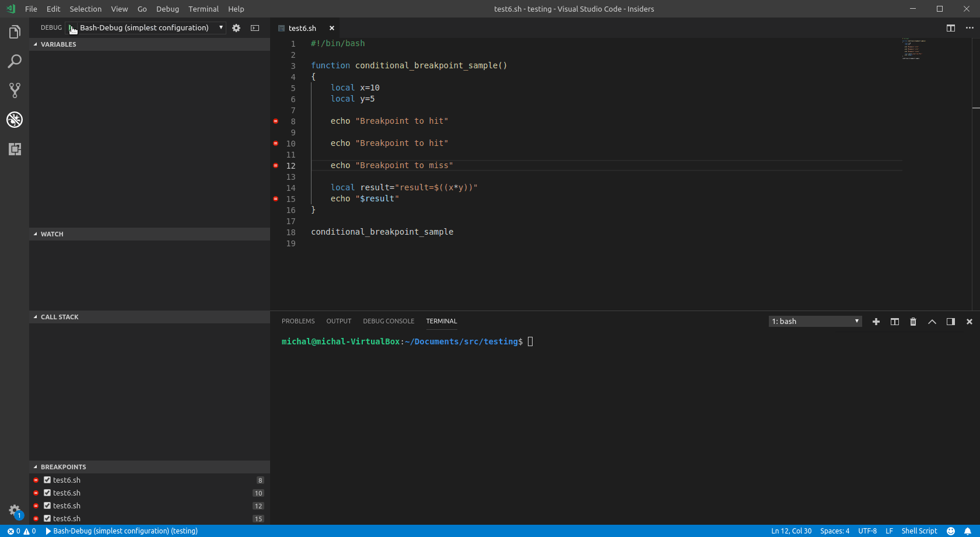Image resolution: width=980 pixels, height=537 pixels.
Task: Open the Manage gear in activity bar
Action: 15,511
